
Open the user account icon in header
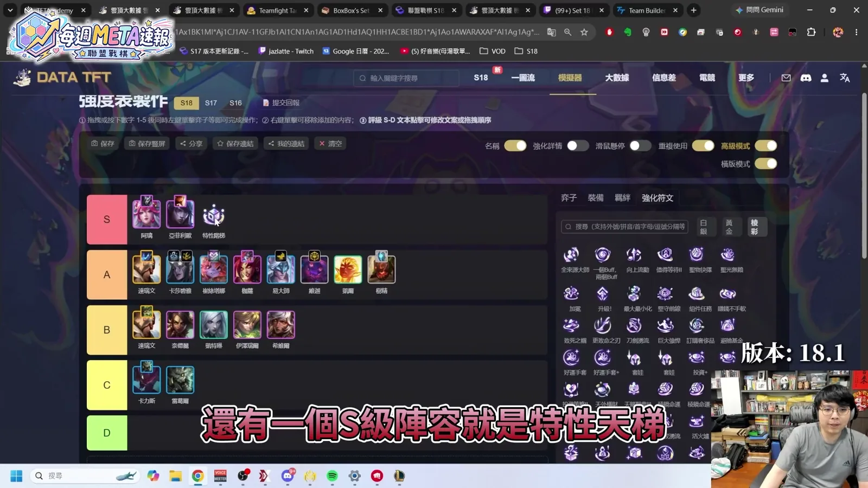(x=825, y=78)
